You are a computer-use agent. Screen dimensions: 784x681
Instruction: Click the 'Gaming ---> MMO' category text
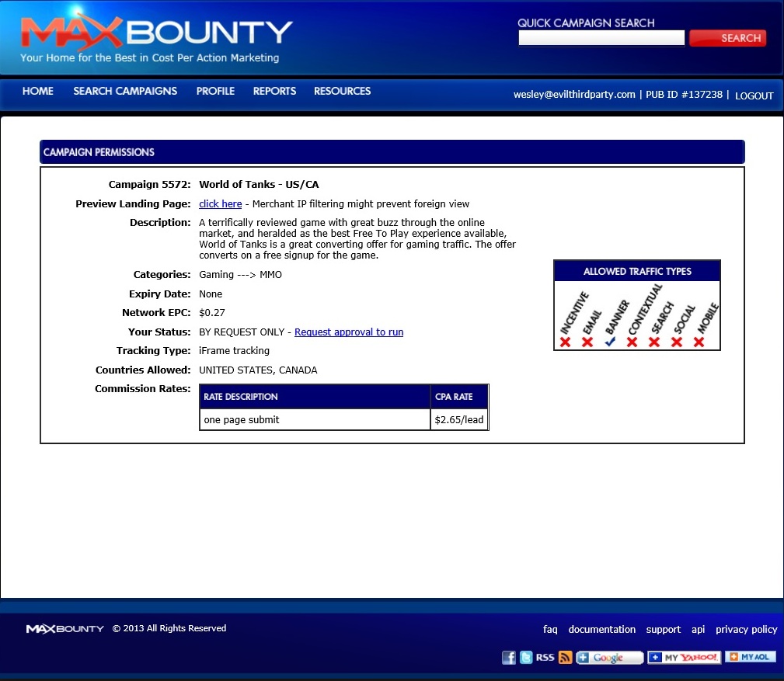(241, 275)
